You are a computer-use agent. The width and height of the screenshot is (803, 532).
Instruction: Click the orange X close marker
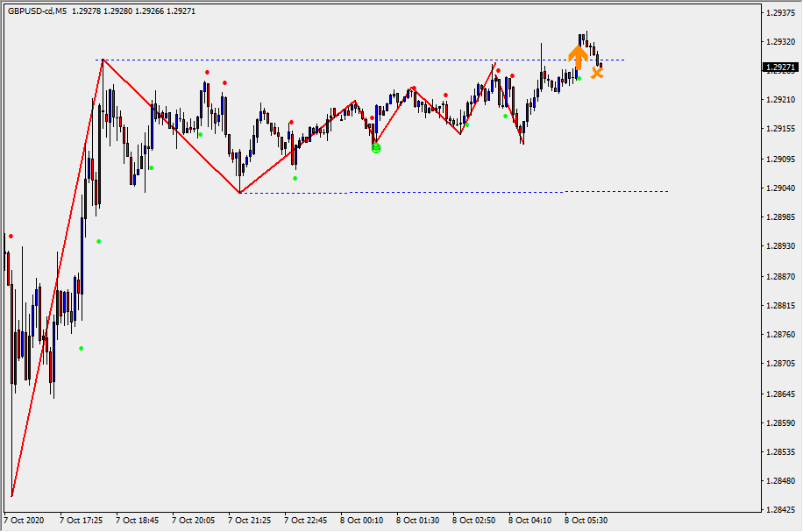click(x=597, y=73)
